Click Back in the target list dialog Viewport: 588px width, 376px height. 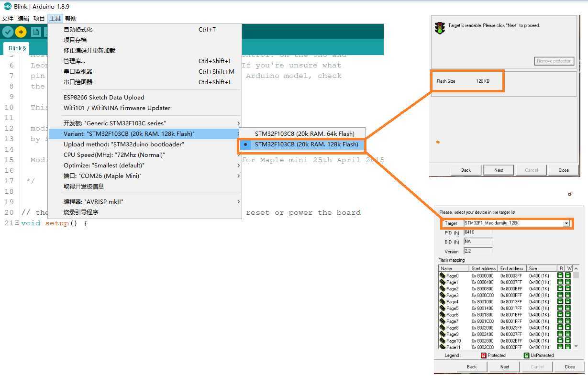click(x=472, y=367)
